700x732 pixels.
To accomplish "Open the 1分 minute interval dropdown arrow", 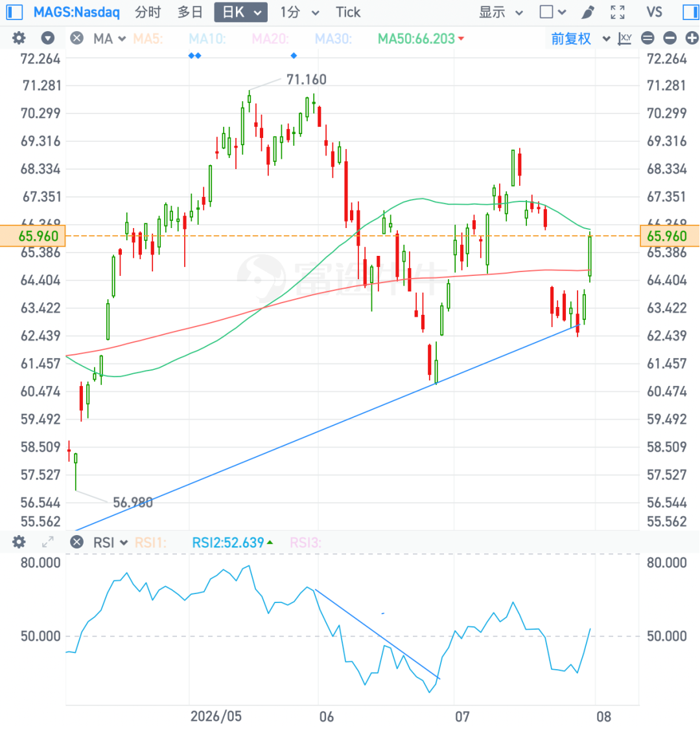I will (x=316, y=13).
